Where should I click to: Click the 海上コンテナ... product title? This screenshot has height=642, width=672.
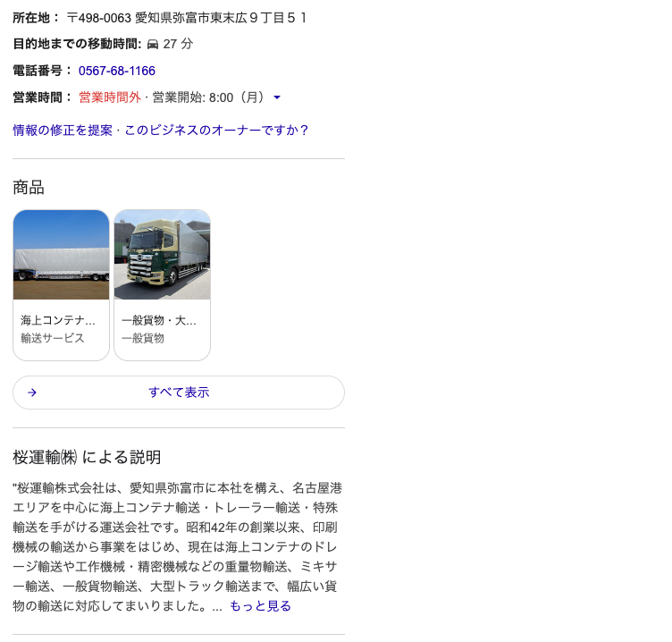[x=58, y=320]
